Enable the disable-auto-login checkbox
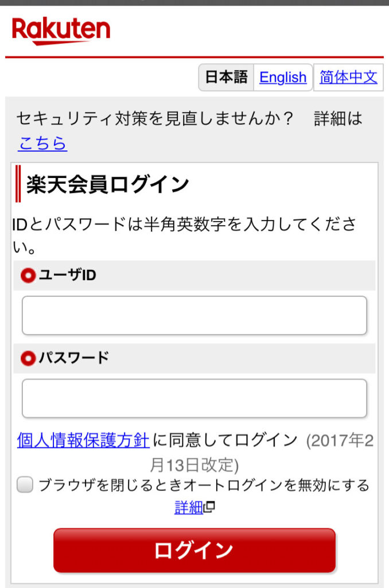The width and height of the screenshot is (389, 588). click(x=25, y=485)
